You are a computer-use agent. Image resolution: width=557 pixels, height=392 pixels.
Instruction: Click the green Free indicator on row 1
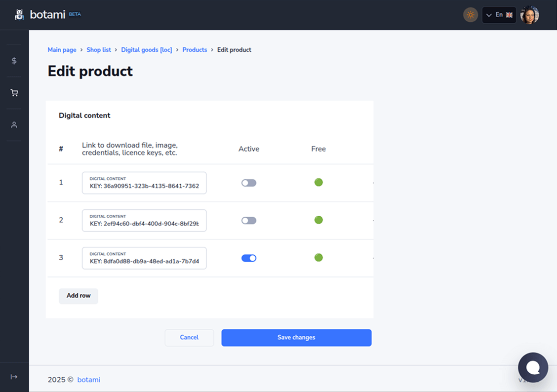coord(318,182)
